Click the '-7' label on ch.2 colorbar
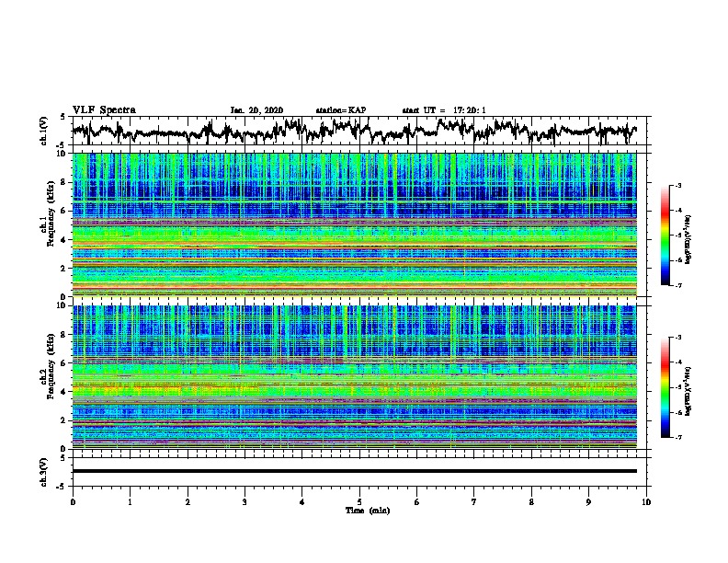 (677, 437)
